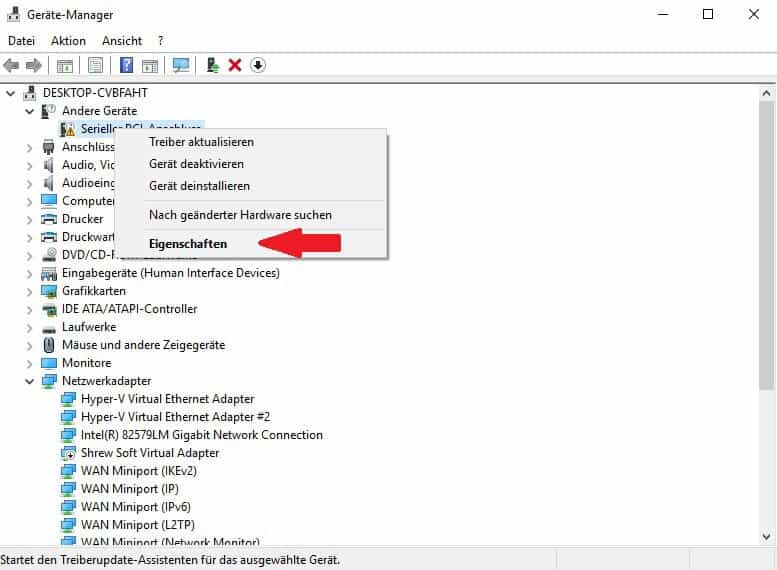This screenshot has width=777, height=570.
Task: Click the circled down-arrow toolbar icon
Action: click(x=258, y=65)
